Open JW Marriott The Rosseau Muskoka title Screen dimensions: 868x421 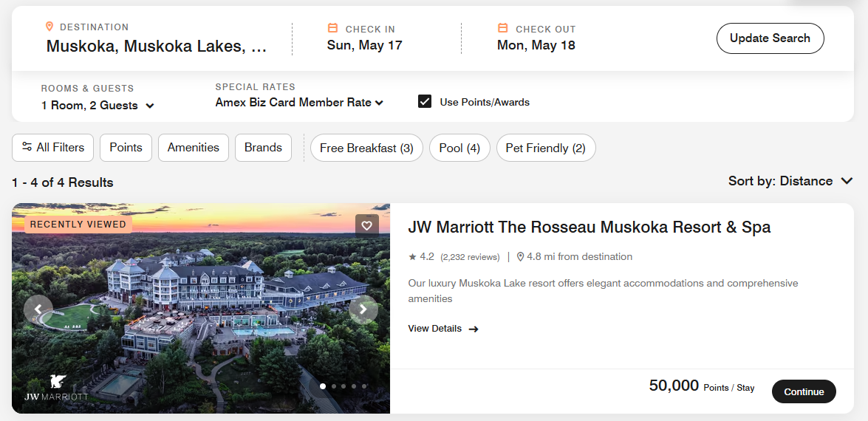pos(589,227)
